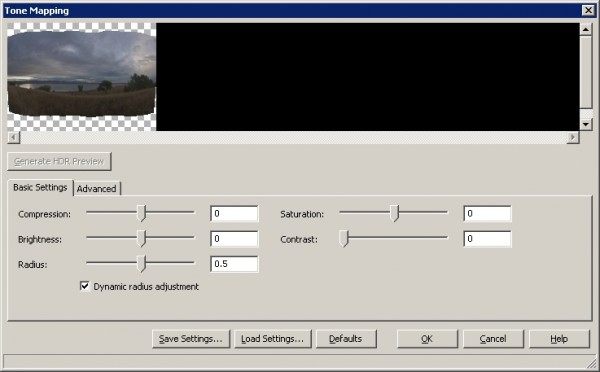
Task: Click the Contrast slider handle
Action: 344,238
